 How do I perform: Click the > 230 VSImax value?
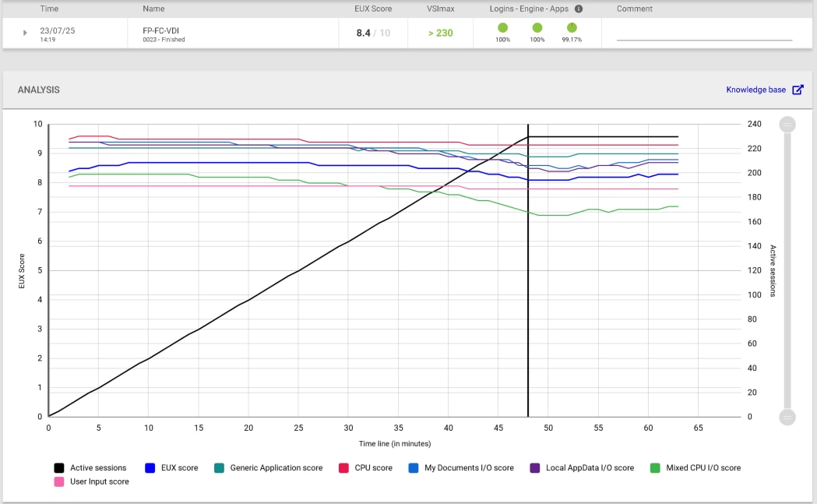(440, 33)
